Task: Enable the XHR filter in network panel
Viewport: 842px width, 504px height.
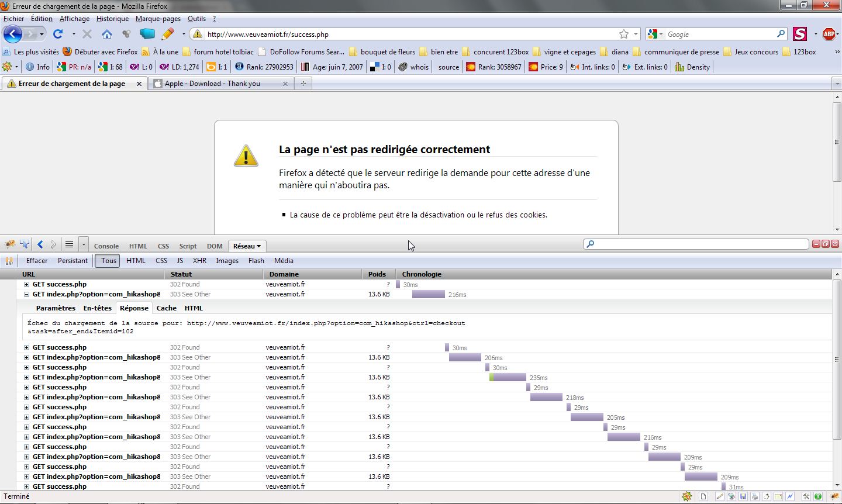Action: [x=199, y=261]
